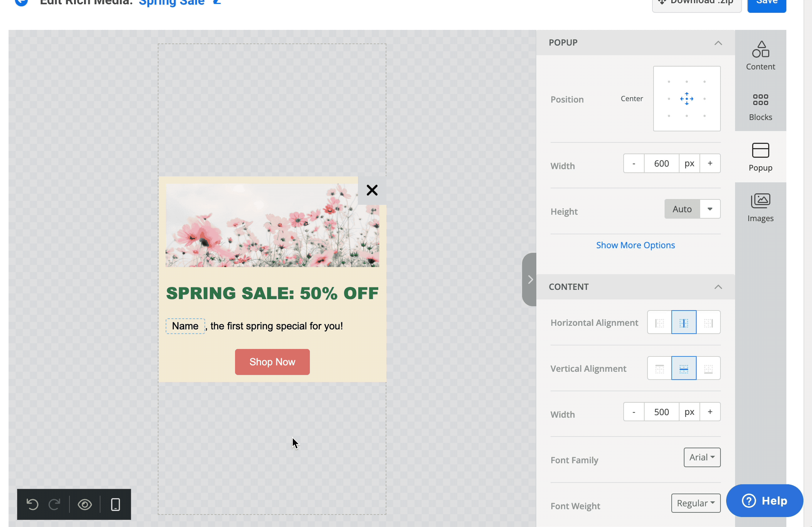Click Show More Options link
812x527 pixels.
click(x=635, y=245)
